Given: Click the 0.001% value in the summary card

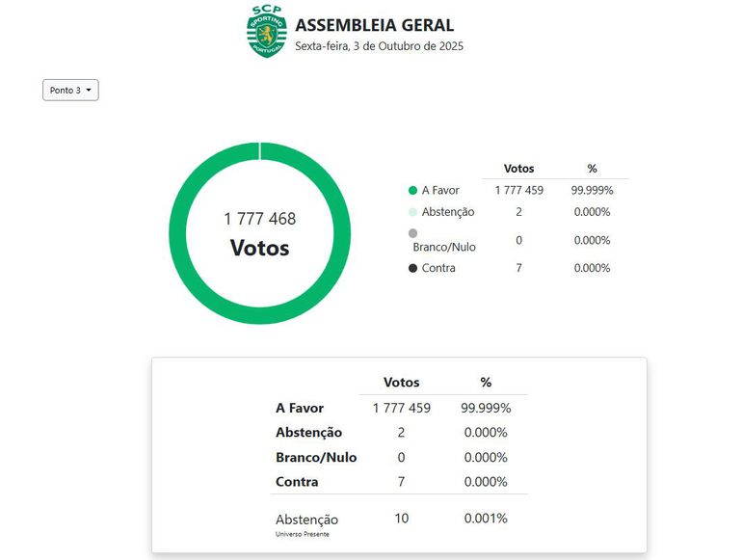Looking at the screenshot, I should click(486, 519).
